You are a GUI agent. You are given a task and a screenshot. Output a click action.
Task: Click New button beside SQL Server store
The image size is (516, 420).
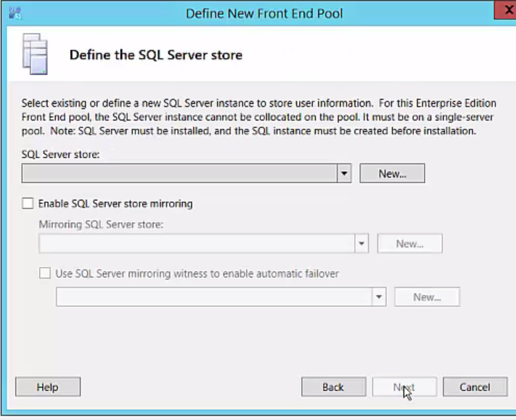(x=393, y=173)
